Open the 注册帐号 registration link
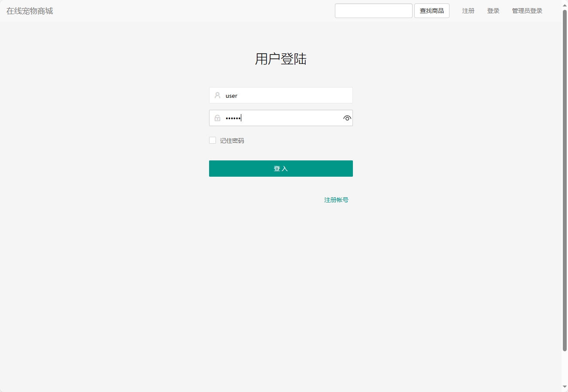The image size is (568, 392). [336, 199]
